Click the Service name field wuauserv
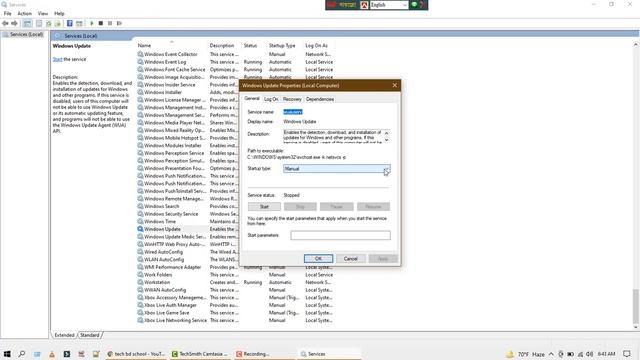The image size is (640, 360). [x=293, y=112]
